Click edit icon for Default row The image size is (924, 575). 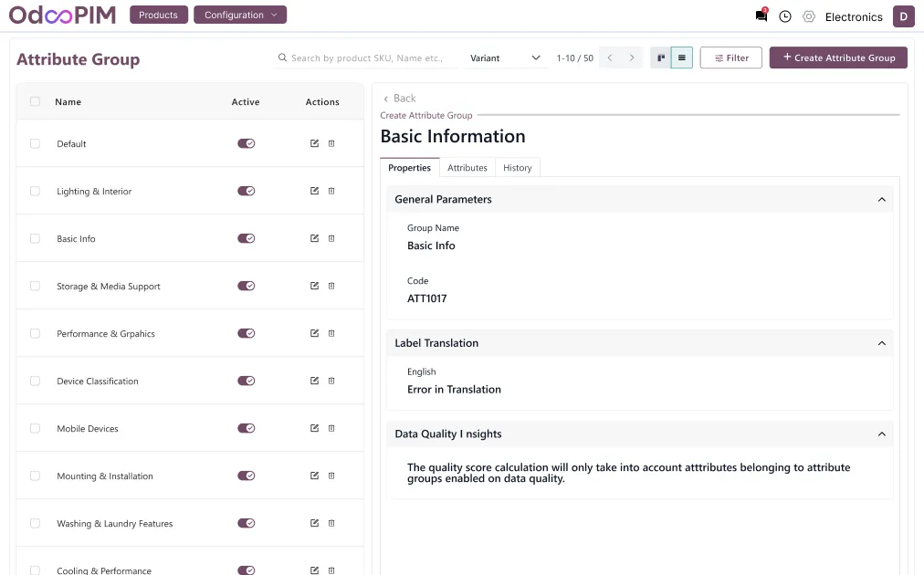pos(314,143)
